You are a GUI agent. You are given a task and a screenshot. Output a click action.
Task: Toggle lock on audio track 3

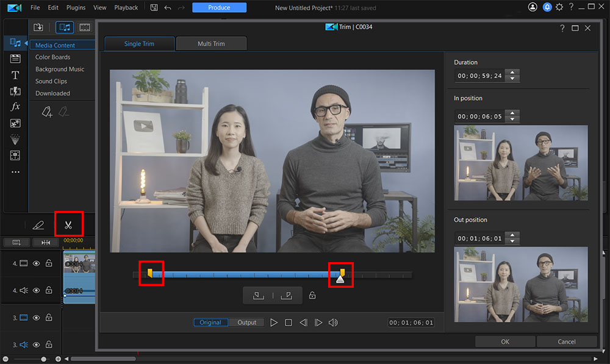click(49, 345)
